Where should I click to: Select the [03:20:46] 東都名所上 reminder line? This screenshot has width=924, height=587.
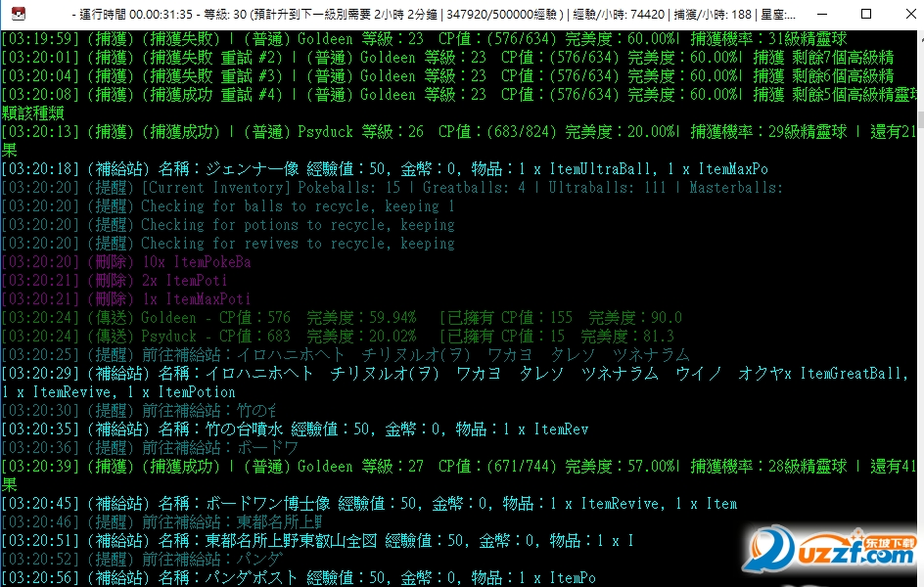[162, 522]
